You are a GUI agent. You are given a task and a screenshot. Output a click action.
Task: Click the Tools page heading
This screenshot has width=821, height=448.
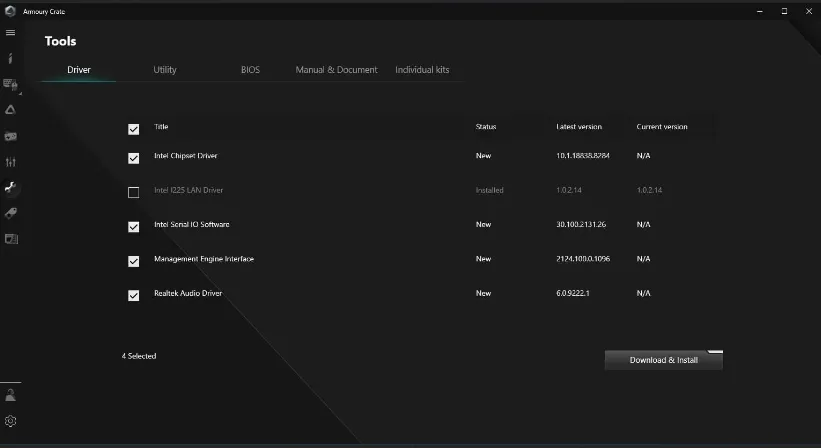point(60,41)
